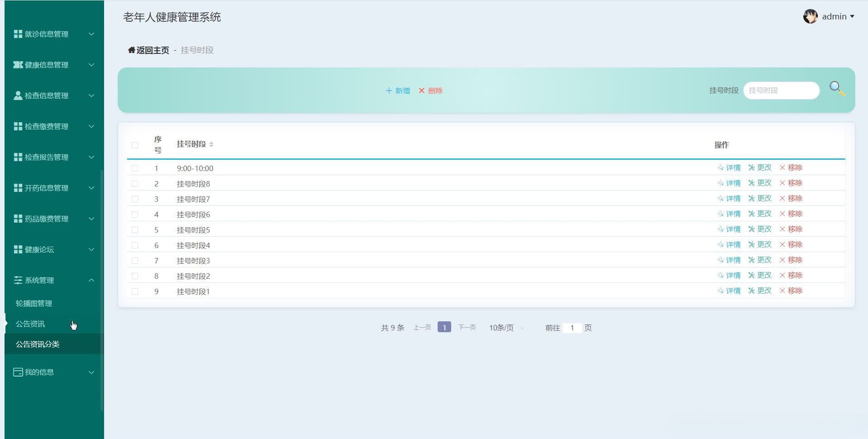Click the 检查信息管理 person icon
Screen dimensions: 868x439
click(x=18, y=95)
